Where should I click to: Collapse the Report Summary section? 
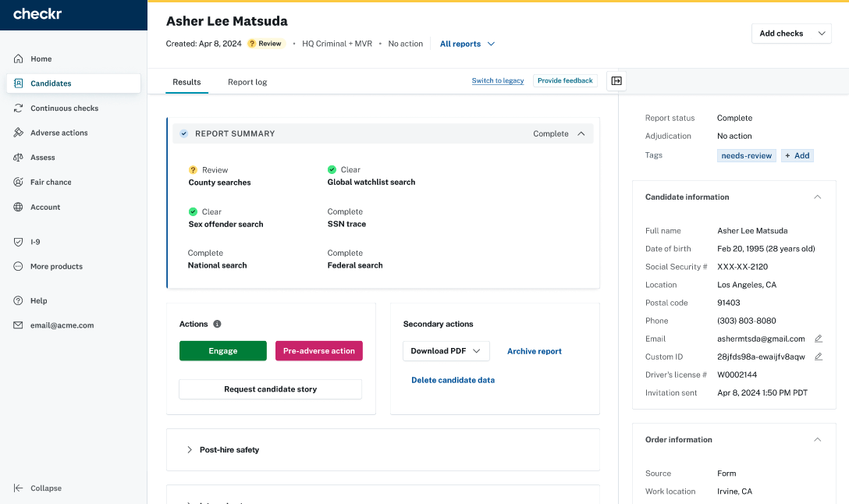tap(581, 133)
